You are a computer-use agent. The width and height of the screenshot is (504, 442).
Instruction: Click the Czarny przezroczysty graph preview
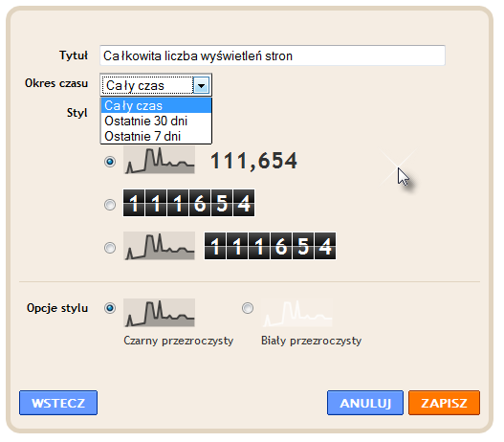(159, 313)
